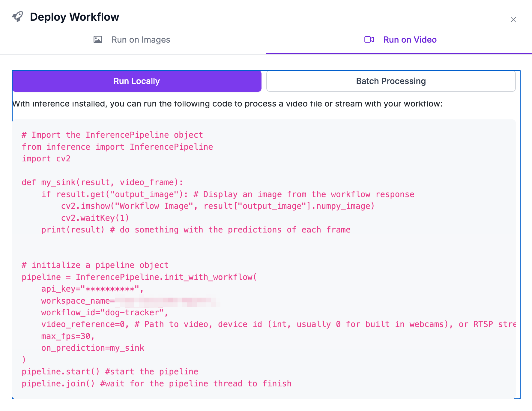The image size is (532, 411).
Task: Click the workflow_id="dog-tracker" line
Action: [105, 313]
